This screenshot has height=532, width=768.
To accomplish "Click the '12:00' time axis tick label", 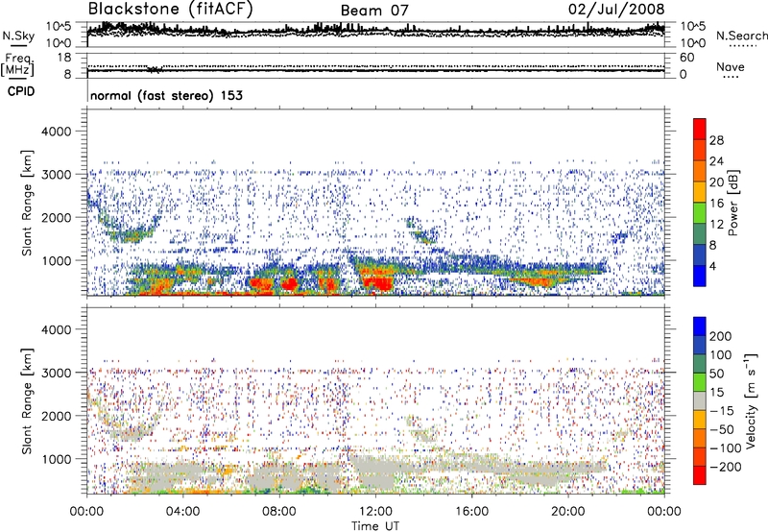I will (375, 512).
